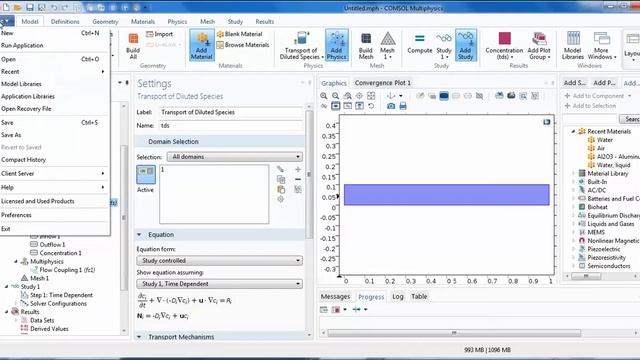640x360 pixels.
Task: Click the Compute button in Study group
Action: tap(420, 44)
